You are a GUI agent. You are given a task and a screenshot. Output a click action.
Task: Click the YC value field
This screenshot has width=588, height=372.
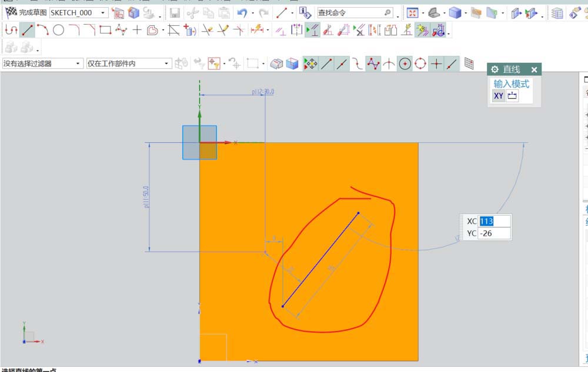click(x=494, y=233)
